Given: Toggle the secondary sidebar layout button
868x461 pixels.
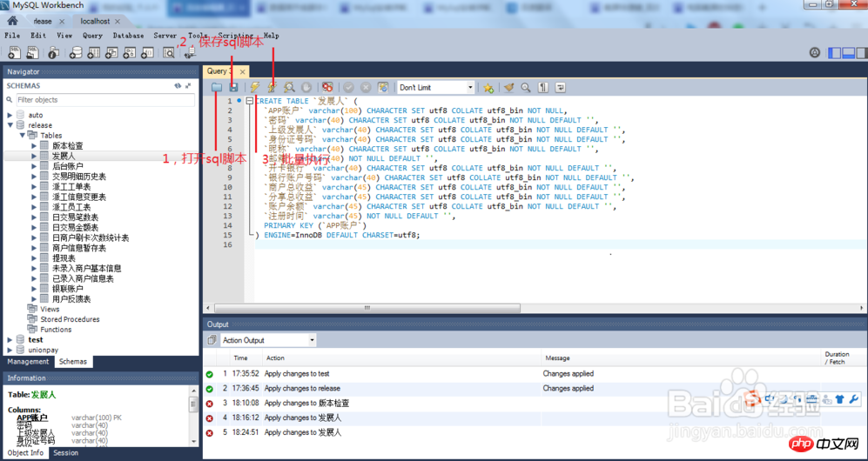Looking at the screenshot, I should pyautogui.click(x=861, y=53).
